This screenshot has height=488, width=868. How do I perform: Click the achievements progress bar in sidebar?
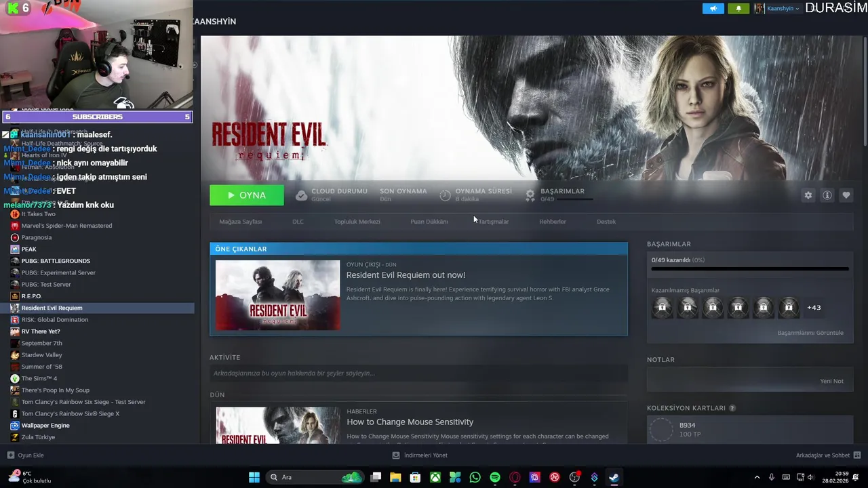coord(749,269)
